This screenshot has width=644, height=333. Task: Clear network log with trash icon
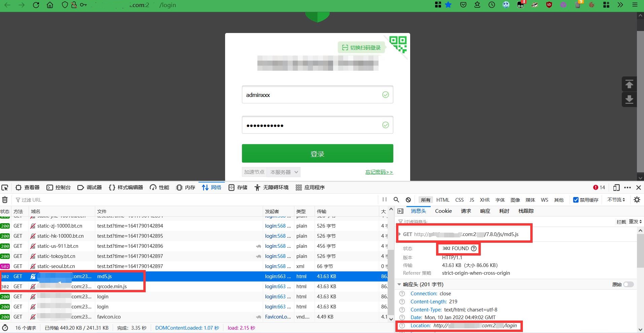point(5,200)
